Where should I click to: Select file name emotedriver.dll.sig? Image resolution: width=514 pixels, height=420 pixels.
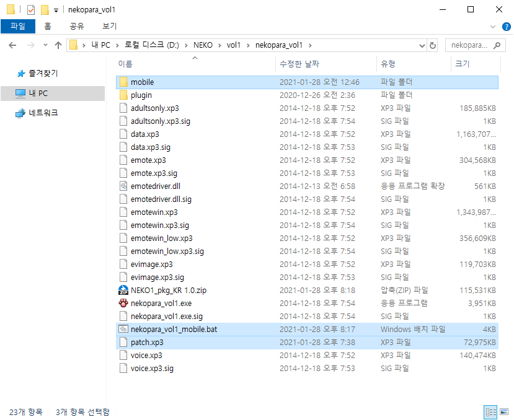coord(161,199)
